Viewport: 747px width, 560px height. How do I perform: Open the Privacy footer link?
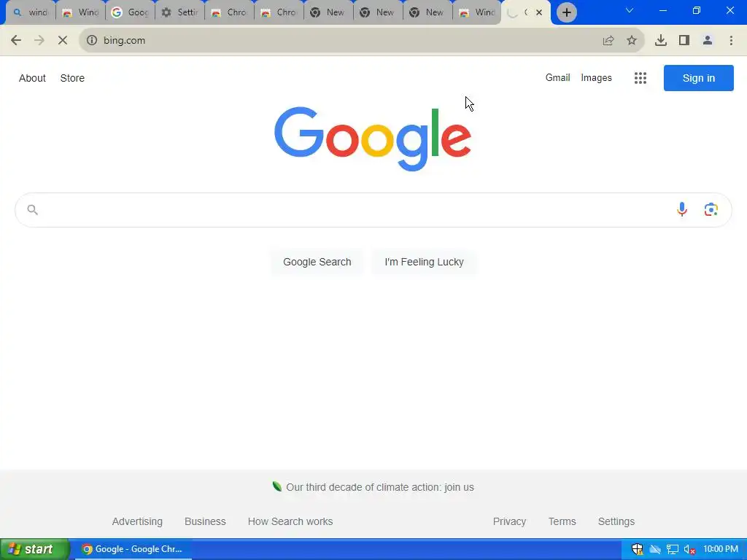pyautogui.click(x=509, y=521)
